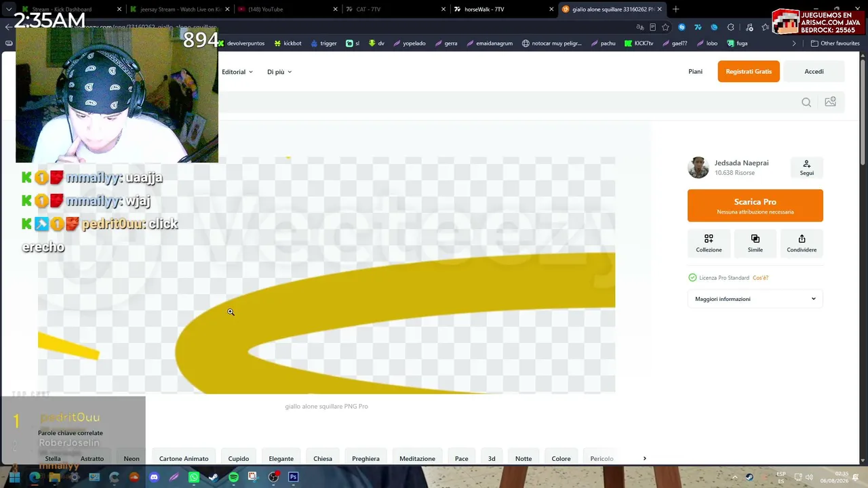Image resolution: width=868 pixels, height=488 pixels.
Task: Click the Piani link
Action: point(695,71)
